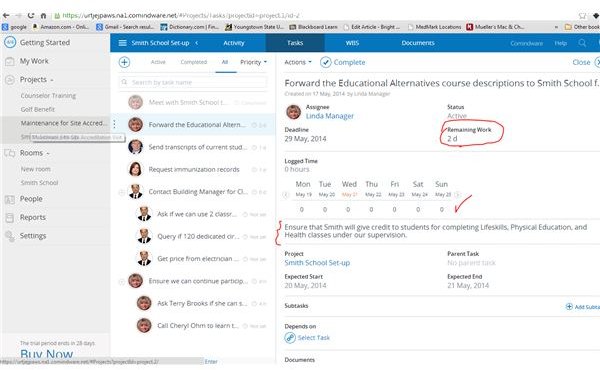The width and height of the screenshot is (600, 370).
Task: Open the My Work sidebar icon
Action: tap(10, 61)
